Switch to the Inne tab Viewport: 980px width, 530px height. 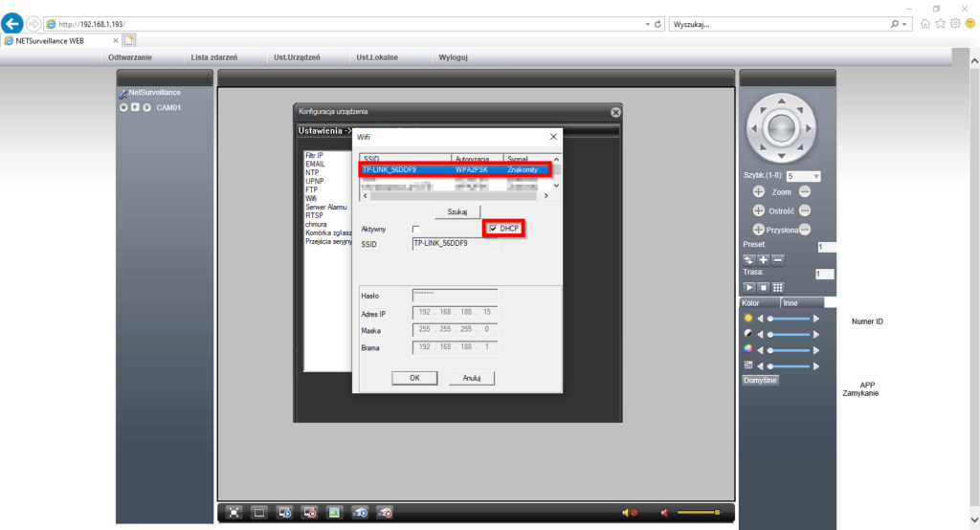click(791, 302)
